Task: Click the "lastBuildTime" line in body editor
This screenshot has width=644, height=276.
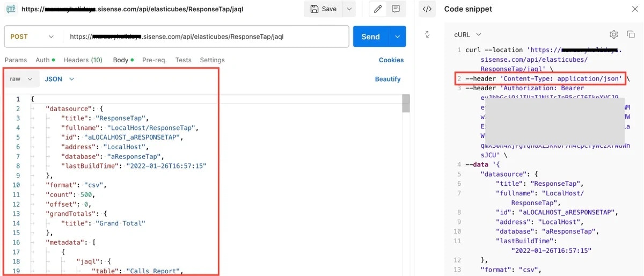Action: [134, 166]
